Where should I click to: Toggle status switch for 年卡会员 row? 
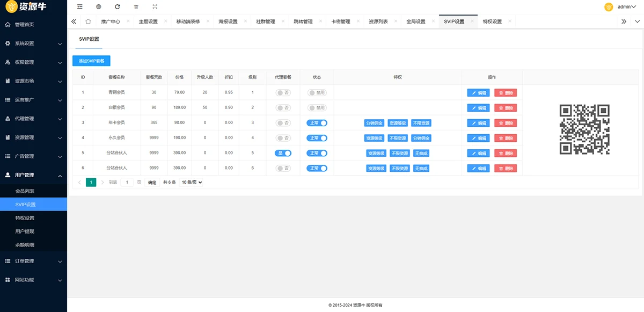coord(317,123)
